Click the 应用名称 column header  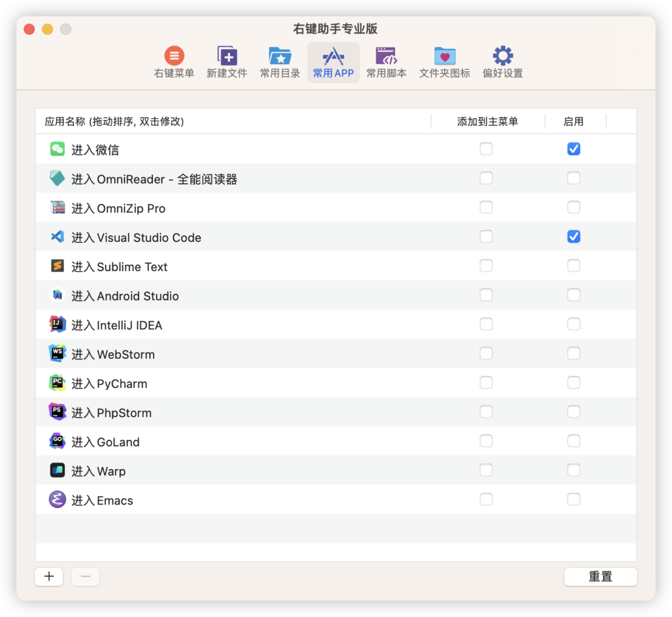233,121
